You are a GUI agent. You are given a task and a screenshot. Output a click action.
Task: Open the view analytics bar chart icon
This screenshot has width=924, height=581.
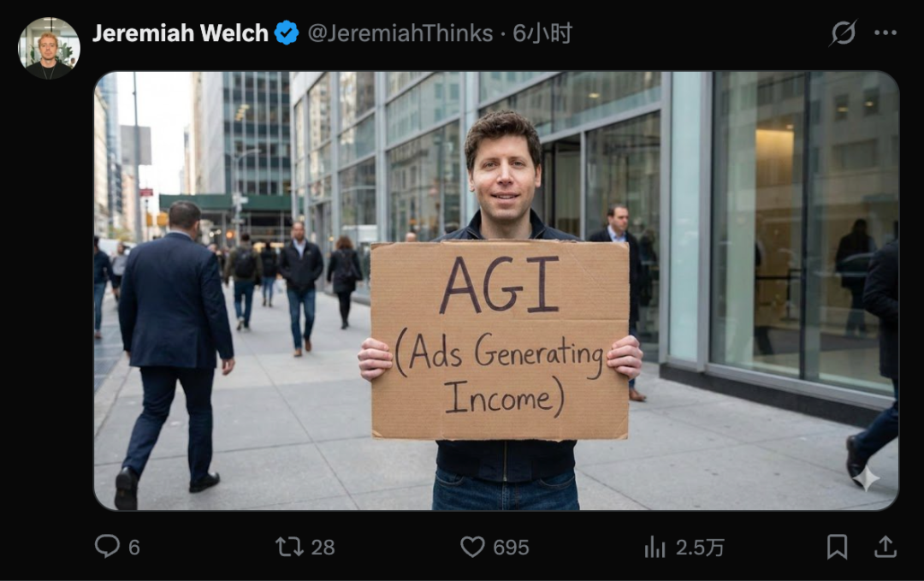tap(654, 547)
